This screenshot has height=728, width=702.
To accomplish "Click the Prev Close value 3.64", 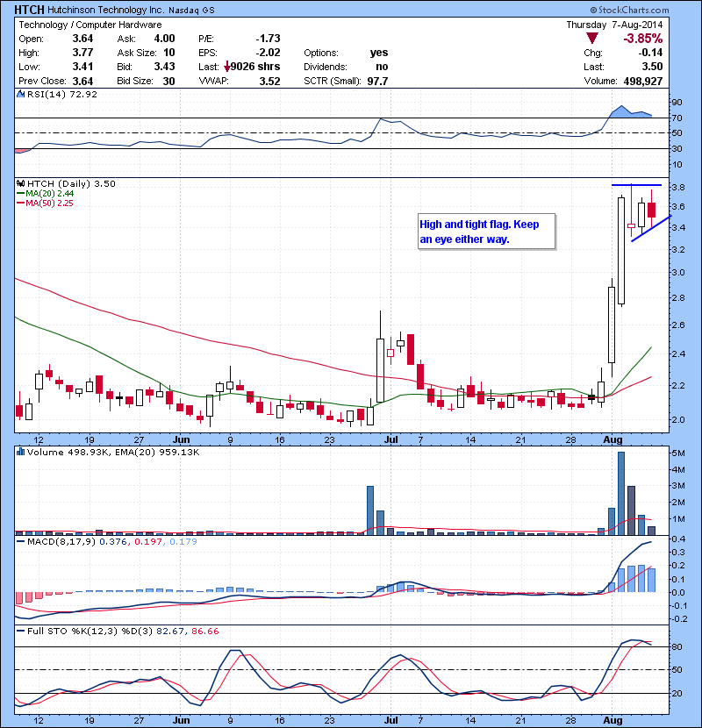I will (x=82, y=82).
